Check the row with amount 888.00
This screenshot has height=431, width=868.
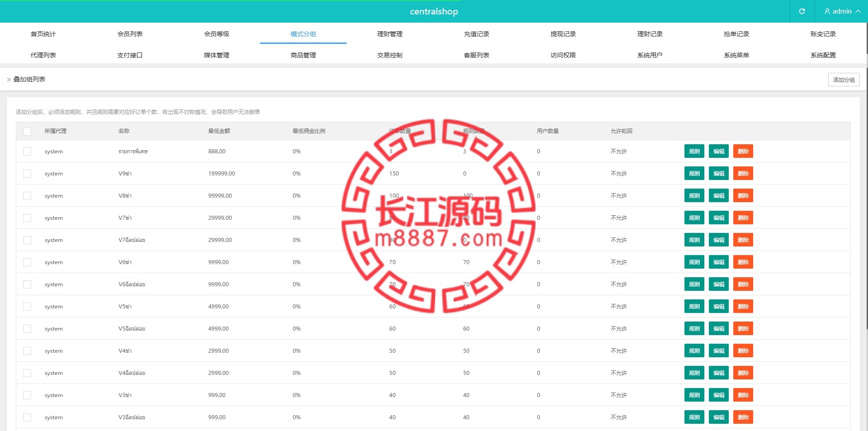pyautogui.click(x=27, y=152)
